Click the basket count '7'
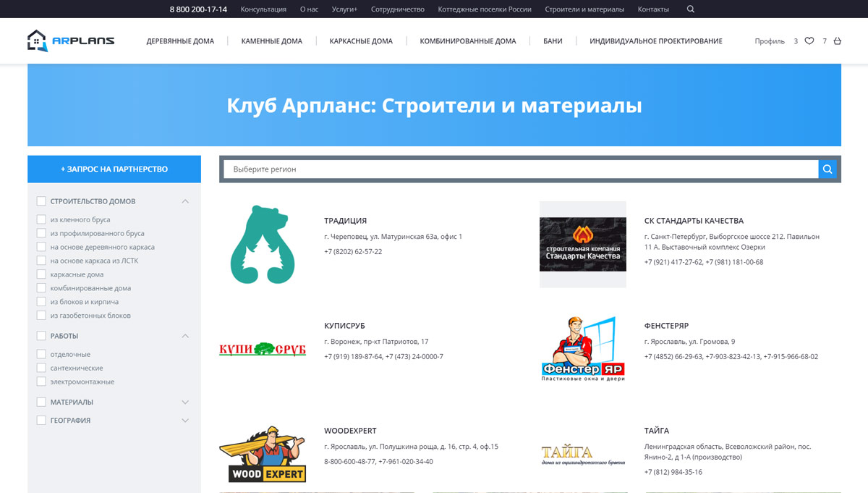This screenshot has height=493, width=868. [x=825, y=41]
